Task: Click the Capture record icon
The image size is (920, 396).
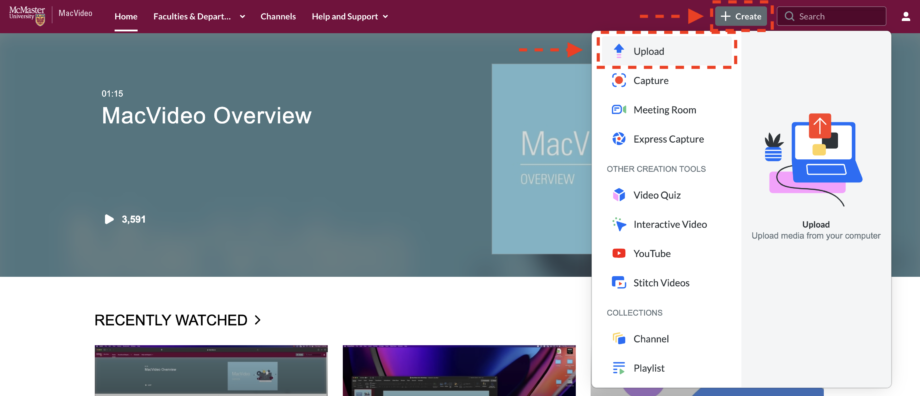Action: (x=618, y=80)
